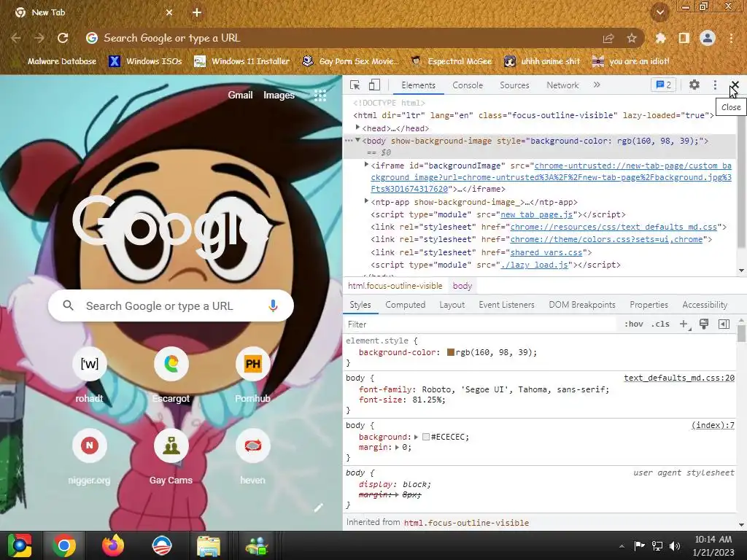Open DevTools customize three-dot menu

click(x=715, y=85)
